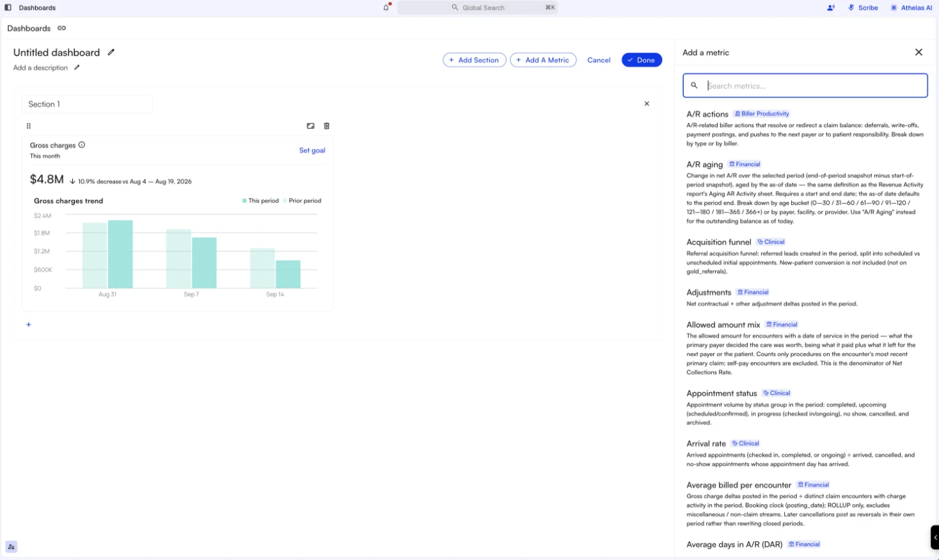Select the Acquisition funnel metric
This screenshot has height=560, width=939.
[719, 242]
